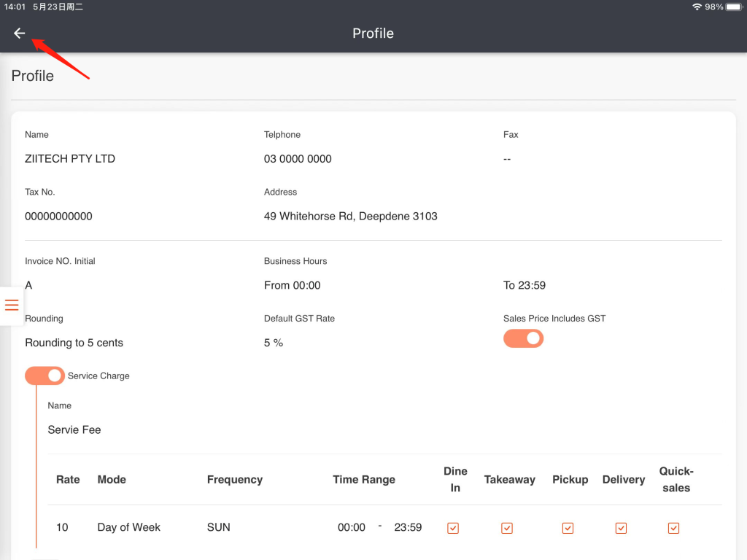The image size is (747, 560).
Task: Select the Servie Fee name field
Action: (x=74, y=429)
